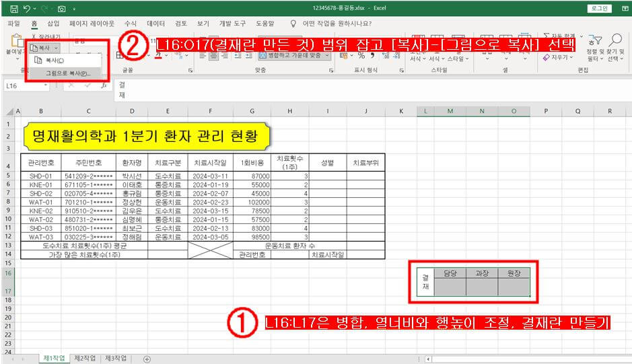Viewport: 632px width, 364px height.
Task: Select patient name cell 박시연
Action: (x=132, y=176)
